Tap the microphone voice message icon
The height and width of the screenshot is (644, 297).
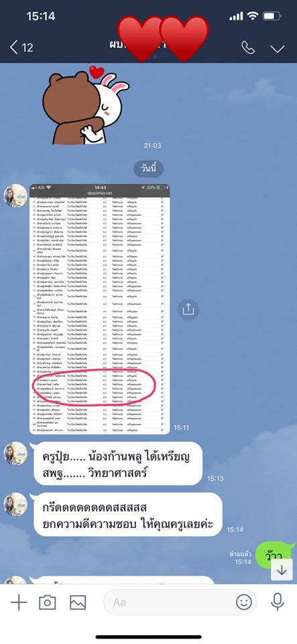click(278, 602)
